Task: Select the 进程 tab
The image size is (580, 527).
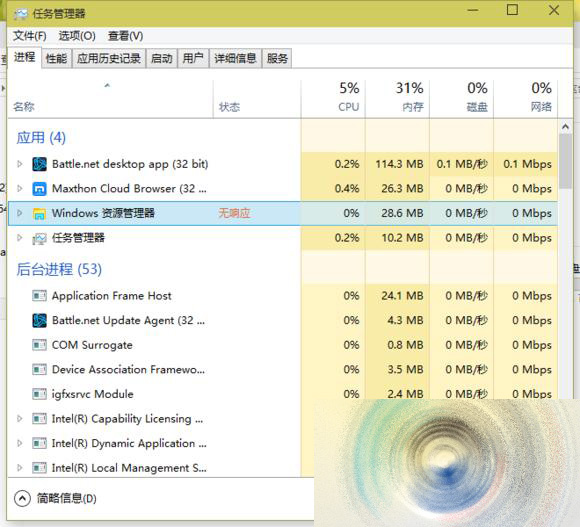Action: [24, 57]
